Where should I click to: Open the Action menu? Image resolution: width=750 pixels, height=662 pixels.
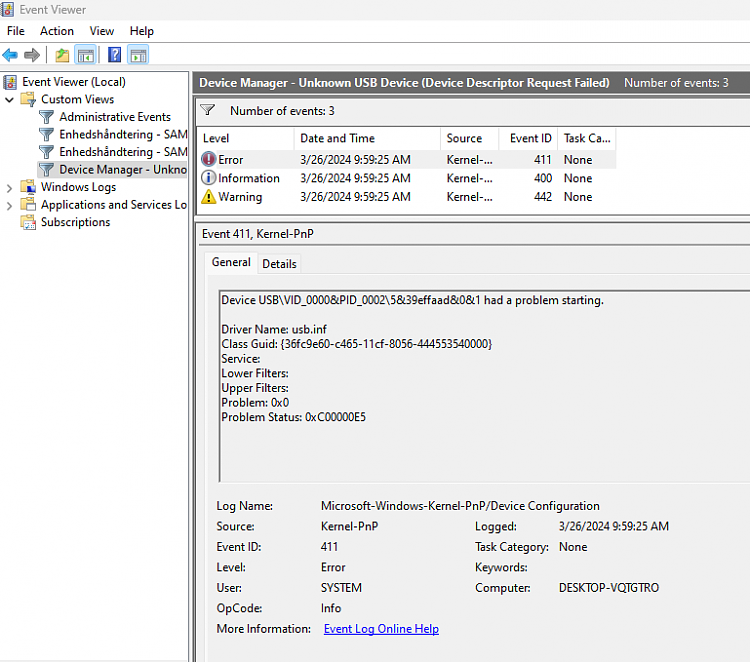click(x=57, y=31)
